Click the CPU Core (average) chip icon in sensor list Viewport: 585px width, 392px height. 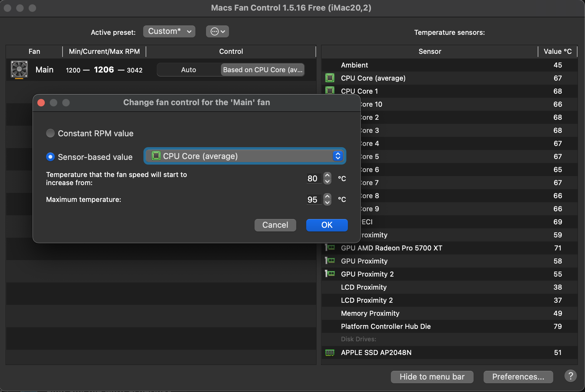330,78
